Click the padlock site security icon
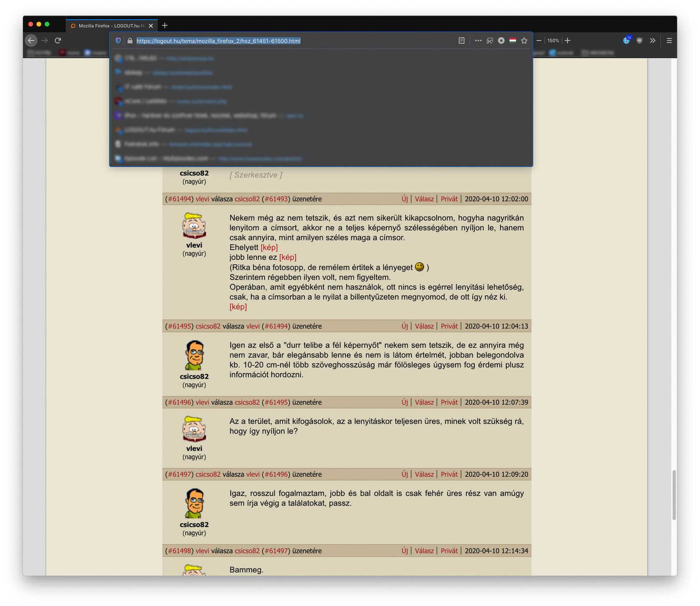 [x=130, y=41]
